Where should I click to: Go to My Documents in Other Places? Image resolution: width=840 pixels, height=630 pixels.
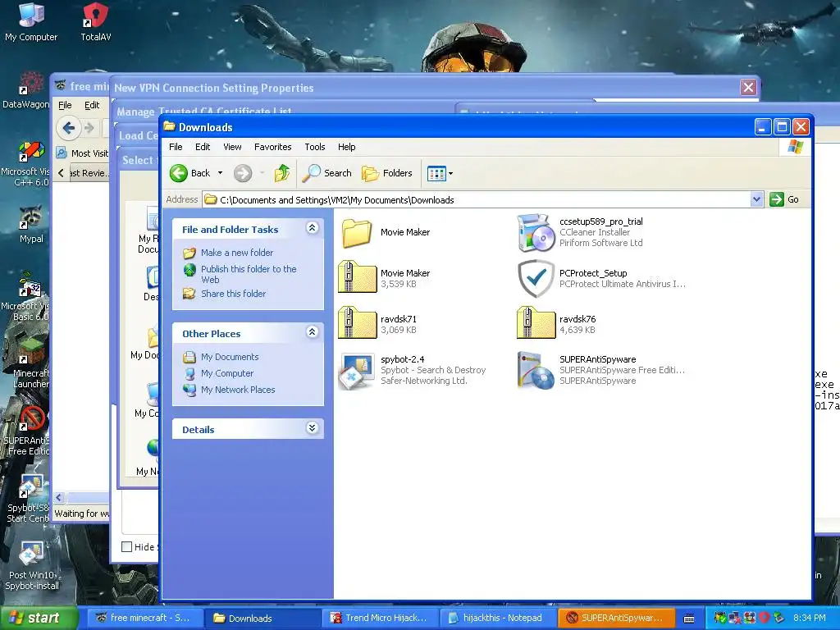click(x=230, y=357)
